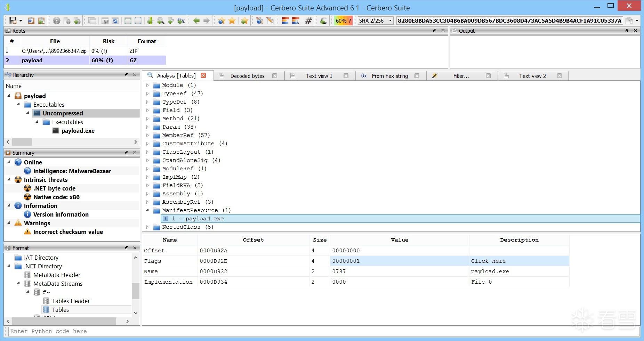Click the plain gold star icon
Image resolution: width=644 pixels, height=341 pixels.
(x=232, y=21)
